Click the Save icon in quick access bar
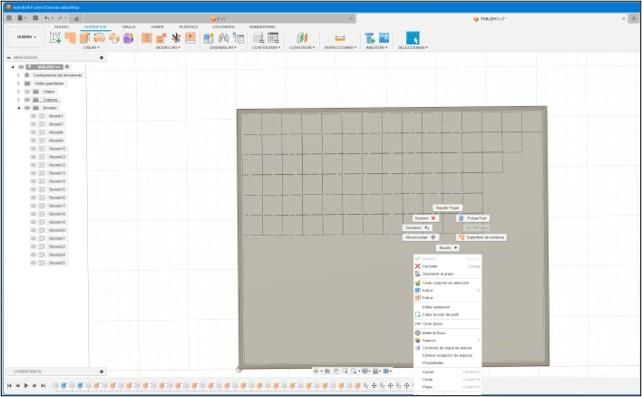Image resolution: width=642 pixels, height=397 pixels. pos(36,18)
